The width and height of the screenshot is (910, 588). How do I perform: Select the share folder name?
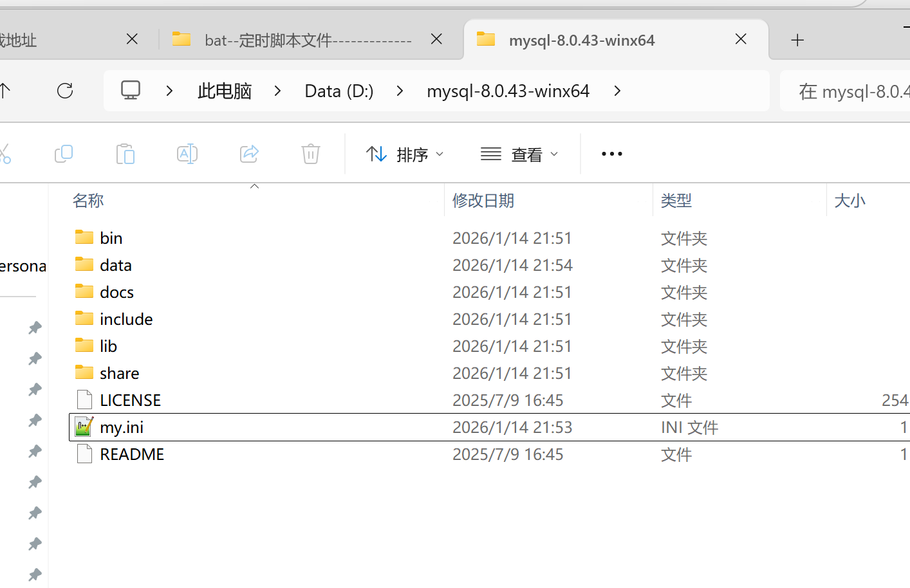point(120,373)
